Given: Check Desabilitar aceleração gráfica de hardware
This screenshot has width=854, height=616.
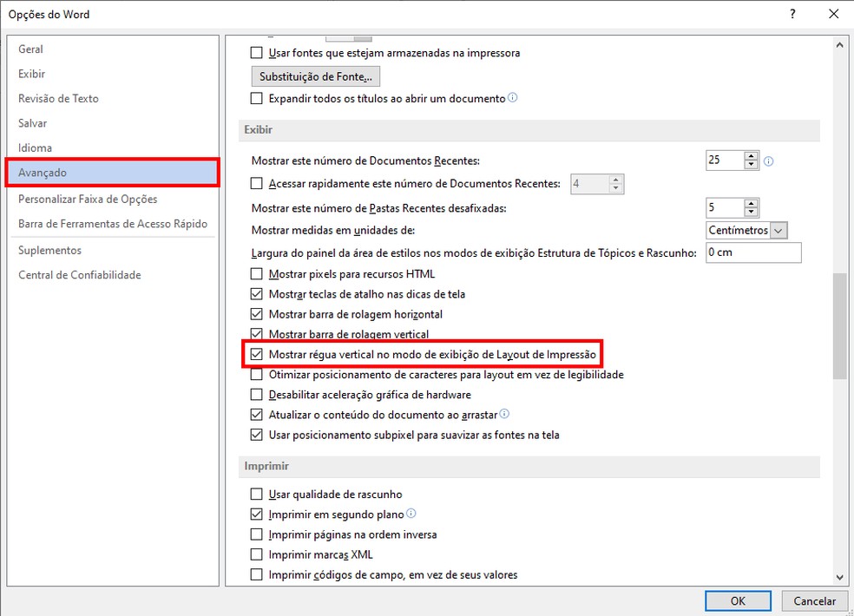Looking at the screenshot, I should point(256,395).
